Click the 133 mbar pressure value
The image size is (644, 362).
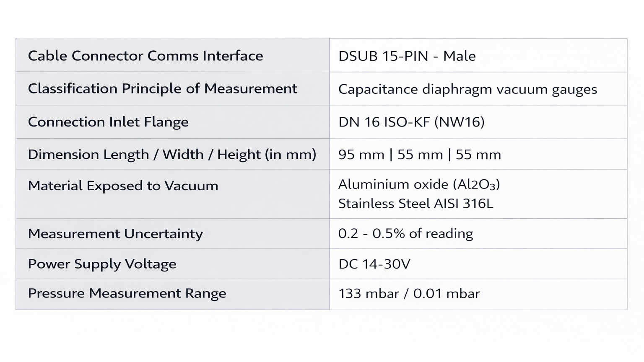[369, 293]
